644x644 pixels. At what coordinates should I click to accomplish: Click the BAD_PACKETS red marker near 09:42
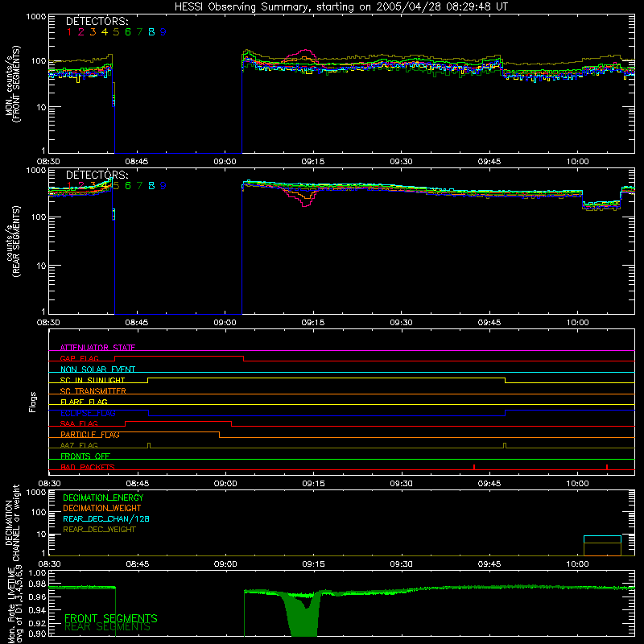coord(474,468)
